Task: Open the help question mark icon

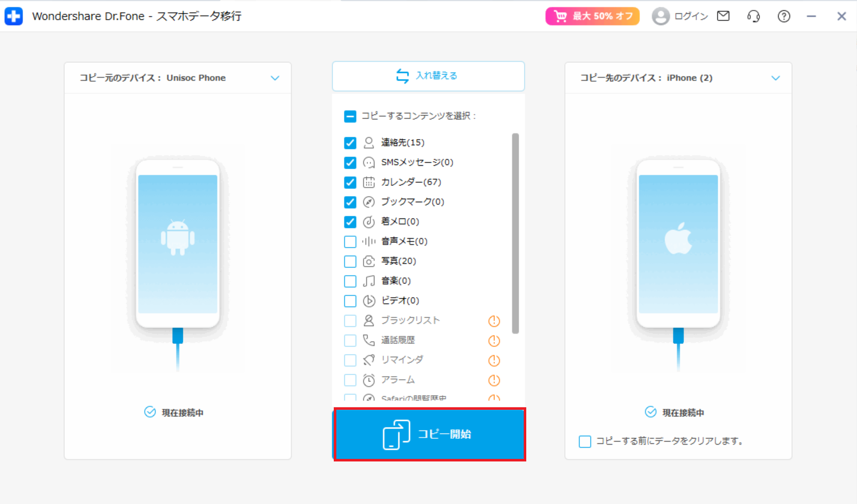Action: click(784, 16)
